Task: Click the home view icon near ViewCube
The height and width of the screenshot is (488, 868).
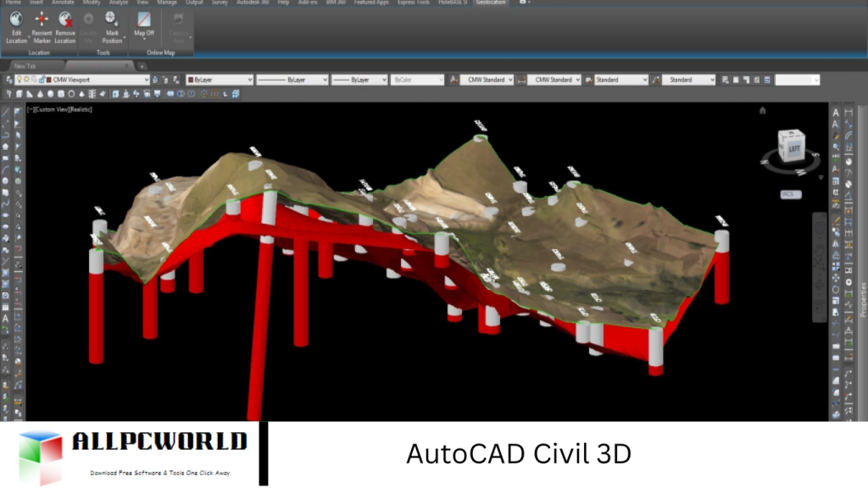Action: 762,111
